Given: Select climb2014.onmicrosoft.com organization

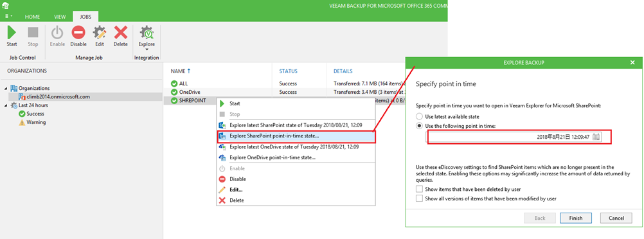Looking at the screenshot, I should (x=58, y=97).
